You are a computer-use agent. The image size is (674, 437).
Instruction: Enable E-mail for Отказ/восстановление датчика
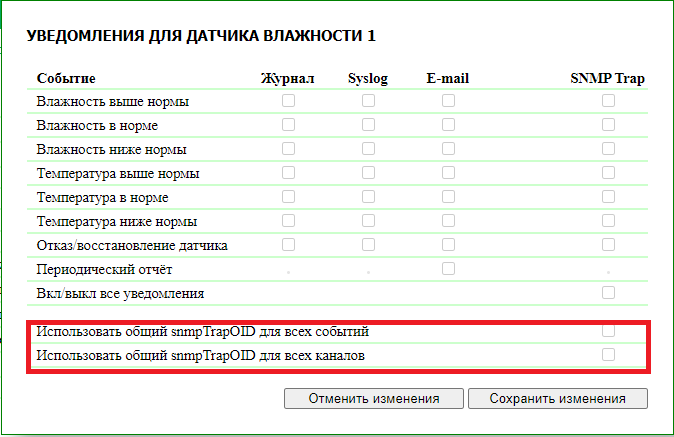448,245
